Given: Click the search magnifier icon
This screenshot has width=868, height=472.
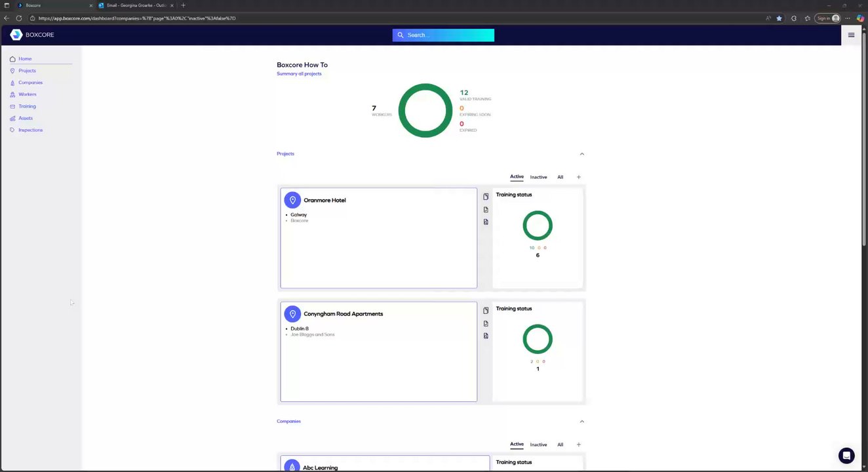Looking at the screenshot, I should pos(401,35).
